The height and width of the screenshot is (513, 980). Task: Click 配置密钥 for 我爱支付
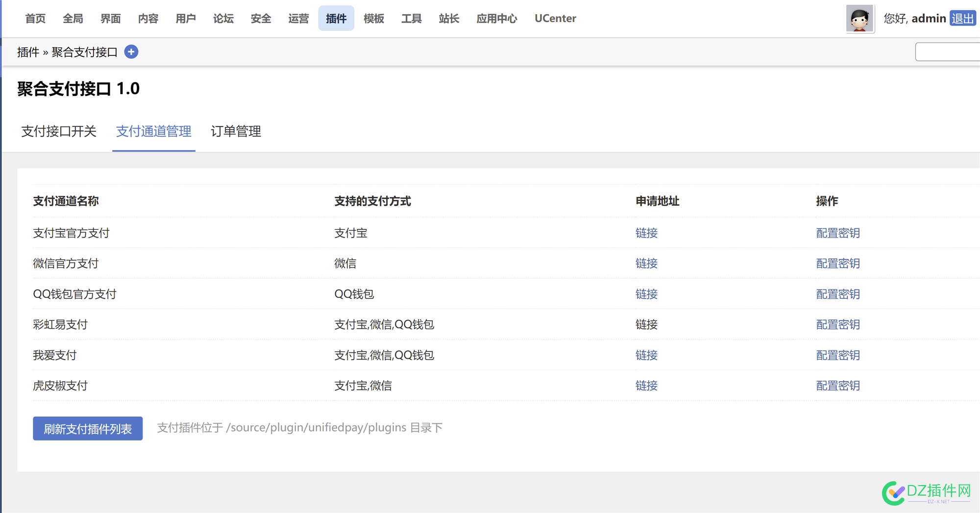point(838,355)
